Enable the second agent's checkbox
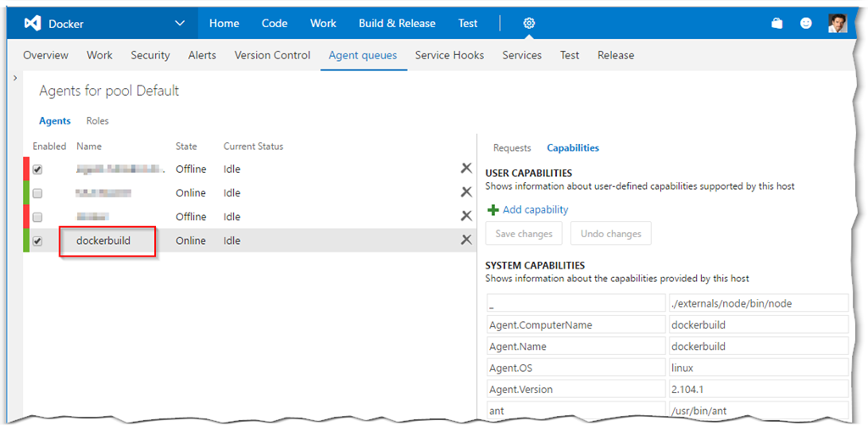868x432 pixels. 37,193
